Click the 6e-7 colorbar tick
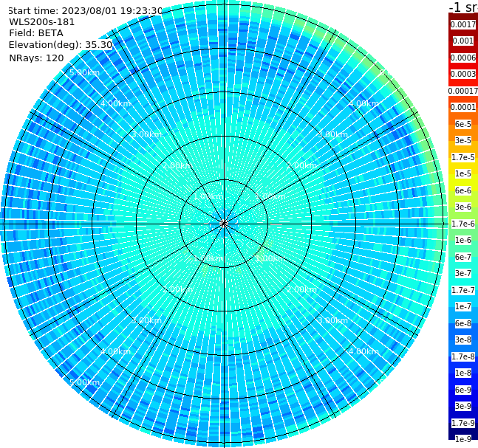The width and height of the screenshot is (478, 448). 463,257
